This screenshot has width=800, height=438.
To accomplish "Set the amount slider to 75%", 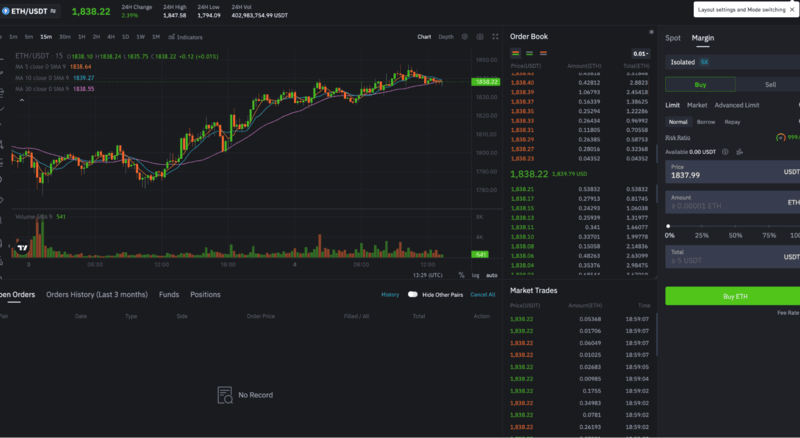I will point(769,226).
